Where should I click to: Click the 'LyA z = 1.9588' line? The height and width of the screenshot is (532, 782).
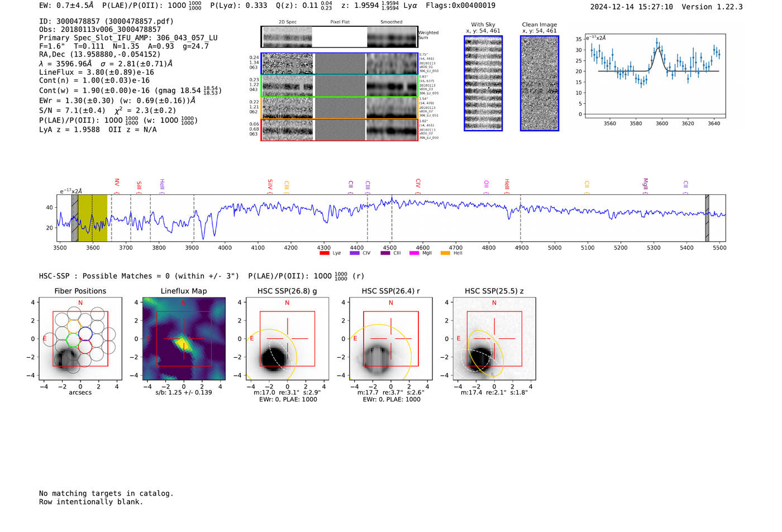[98, 130]
